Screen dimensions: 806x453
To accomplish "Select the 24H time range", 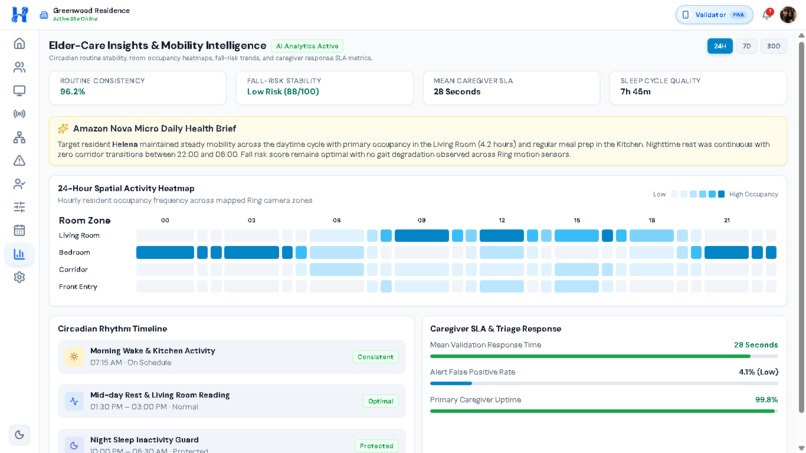I will [x=720, y=46].
